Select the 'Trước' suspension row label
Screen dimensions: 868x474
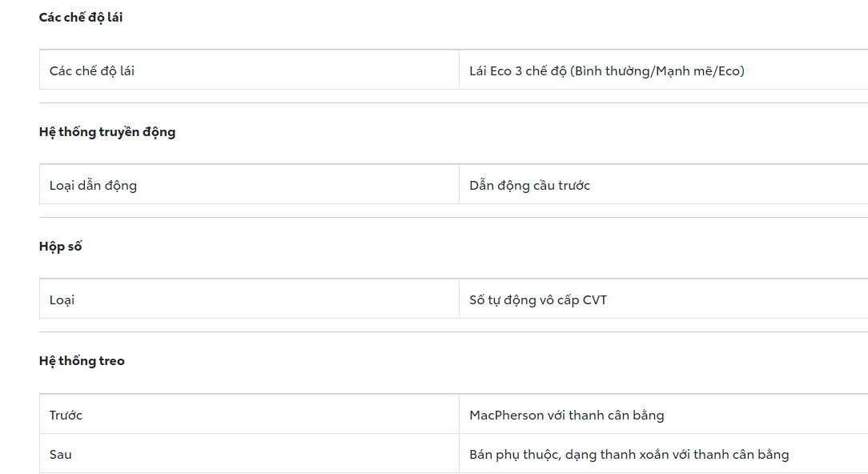[66, 416]
